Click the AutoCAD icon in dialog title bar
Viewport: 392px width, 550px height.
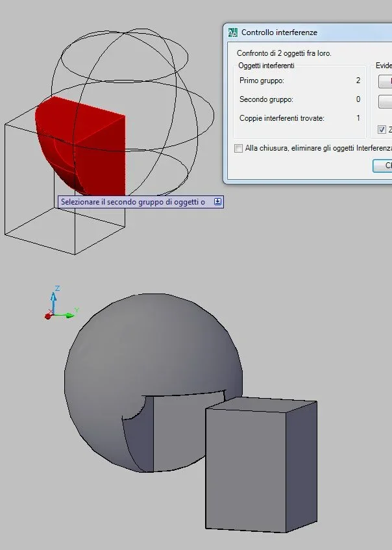pyautogui.click(x=233, y=32)
